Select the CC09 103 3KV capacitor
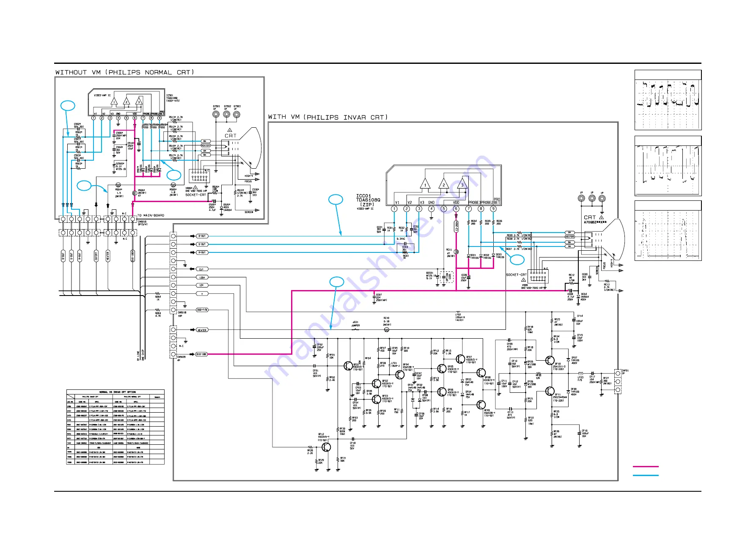Viewport: 756px width, 534px height. (x=589, y=277)
